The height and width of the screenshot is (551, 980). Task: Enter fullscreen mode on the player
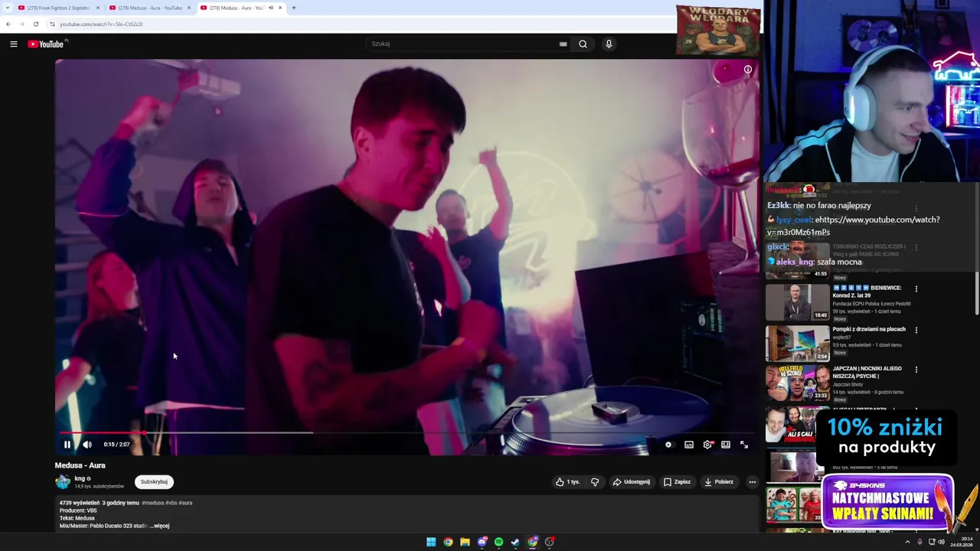tap(744, 445)
